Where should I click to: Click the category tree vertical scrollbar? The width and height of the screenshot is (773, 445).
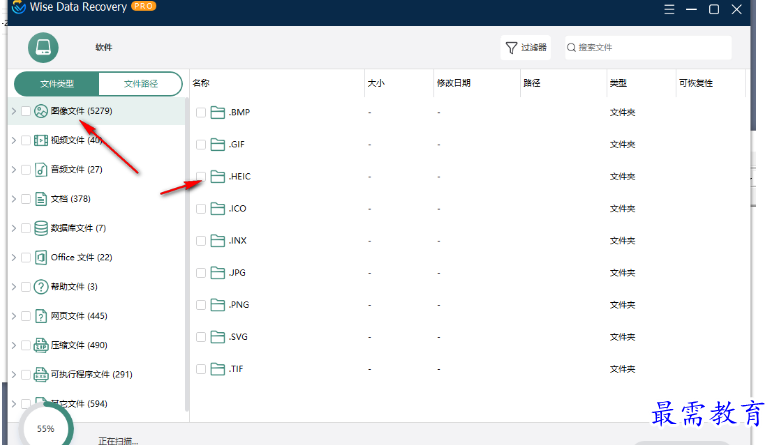[186, 255]
